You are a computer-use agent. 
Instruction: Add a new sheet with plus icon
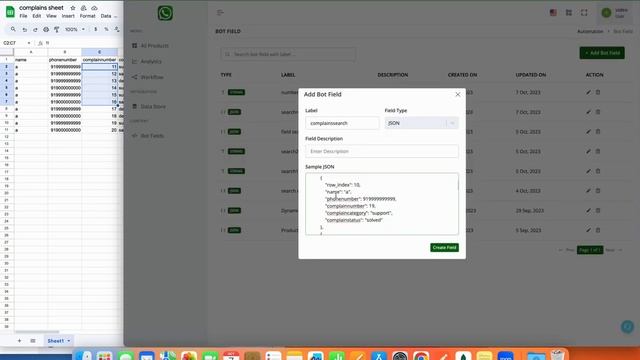coord(19,340)
